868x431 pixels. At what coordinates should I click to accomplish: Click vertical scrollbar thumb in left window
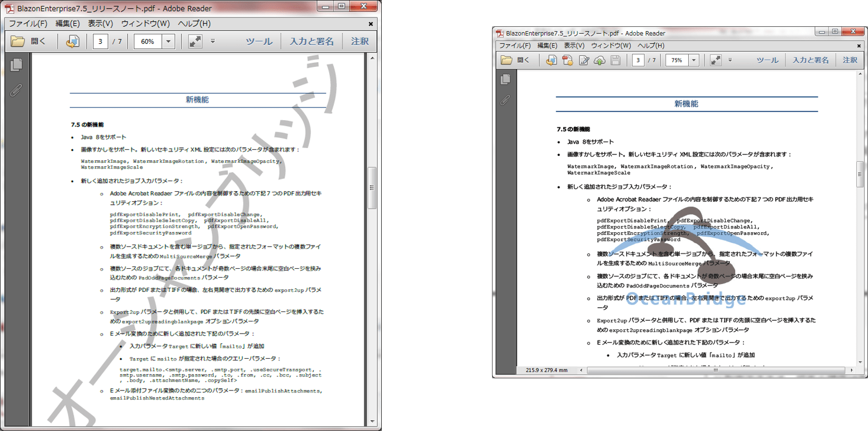click(372, 188)
